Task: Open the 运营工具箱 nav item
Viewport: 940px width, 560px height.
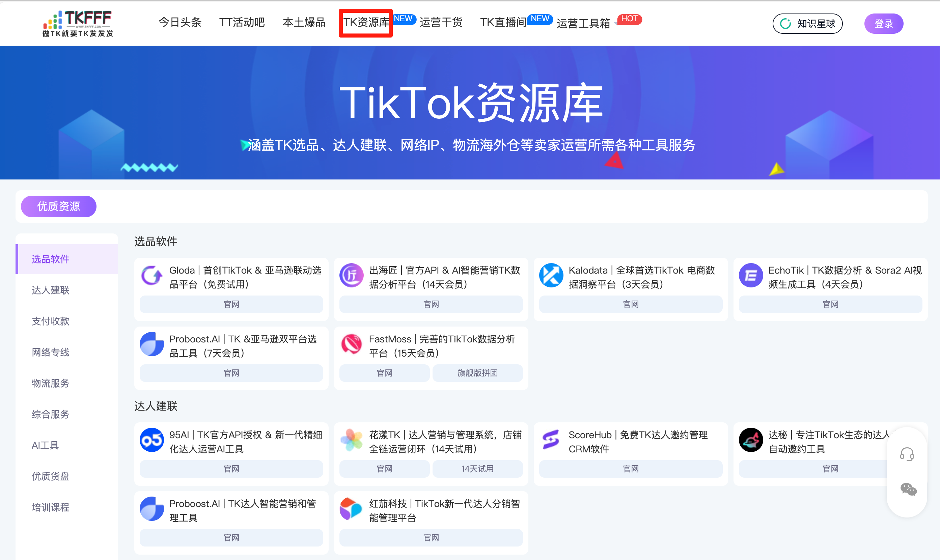Action: pyautogui.click(x=583, y=23)
